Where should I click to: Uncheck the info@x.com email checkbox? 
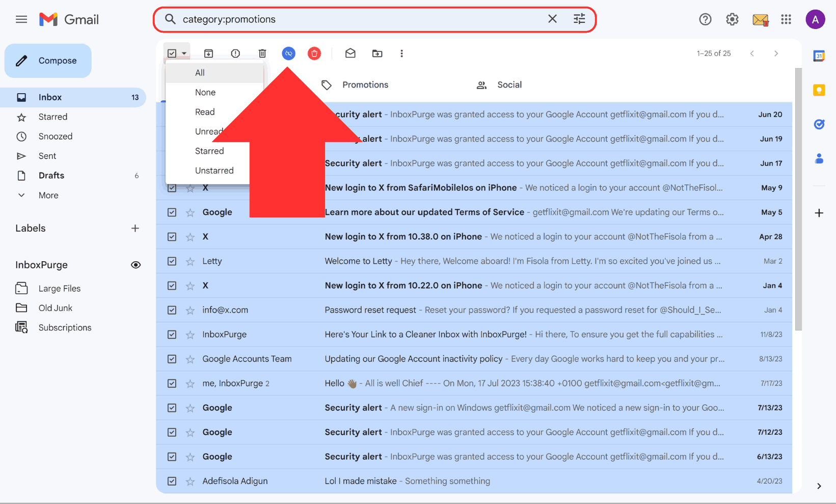(x=172, y=310)
